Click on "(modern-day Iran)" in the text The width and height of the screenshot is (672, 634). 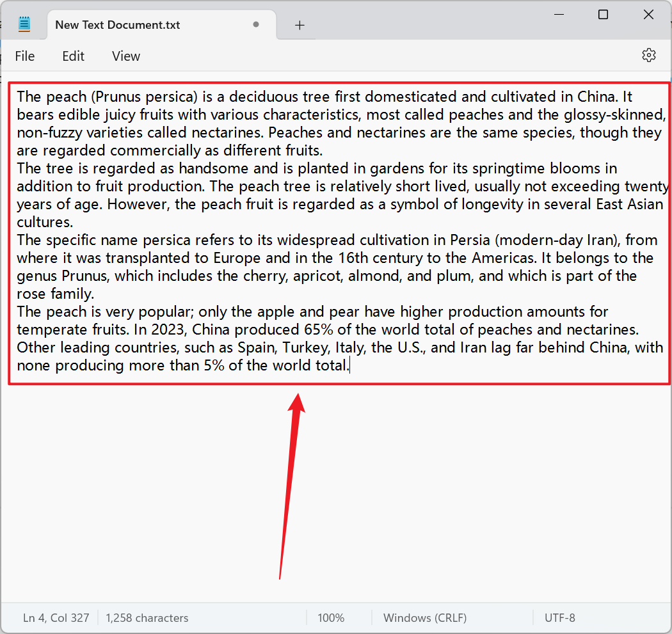pyautogui.click(x=557, y=241)
